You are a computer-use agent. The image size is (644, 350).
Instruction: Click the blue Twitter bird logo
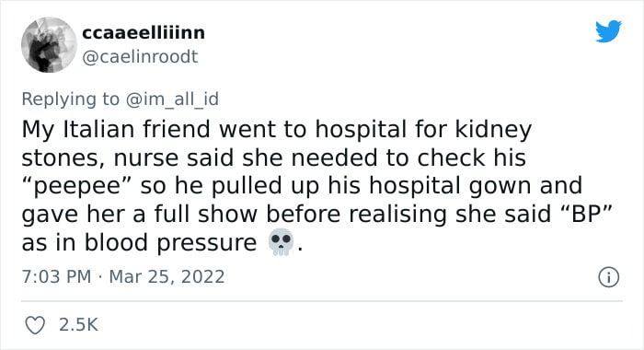(x=608, y=30)
